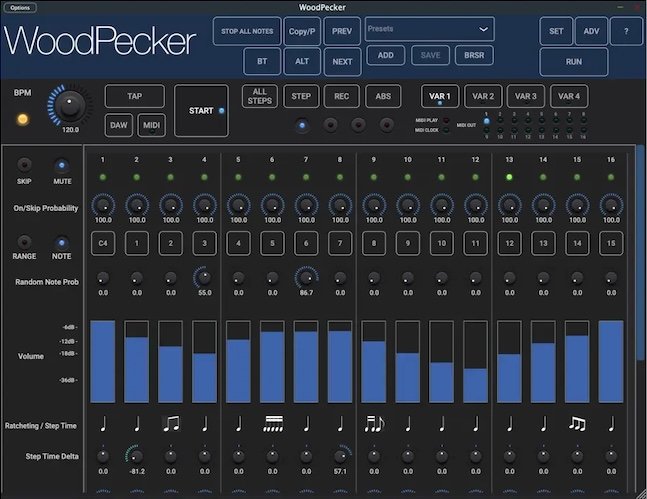Select the MUTE radio button

(x=62, y=166)
